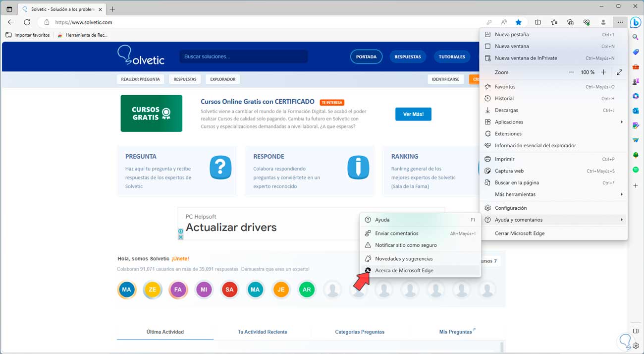Image resolution: width=644 pixels, height=354 pixels.
Task: Open Configuración from the menu
Action: point(553,208)
